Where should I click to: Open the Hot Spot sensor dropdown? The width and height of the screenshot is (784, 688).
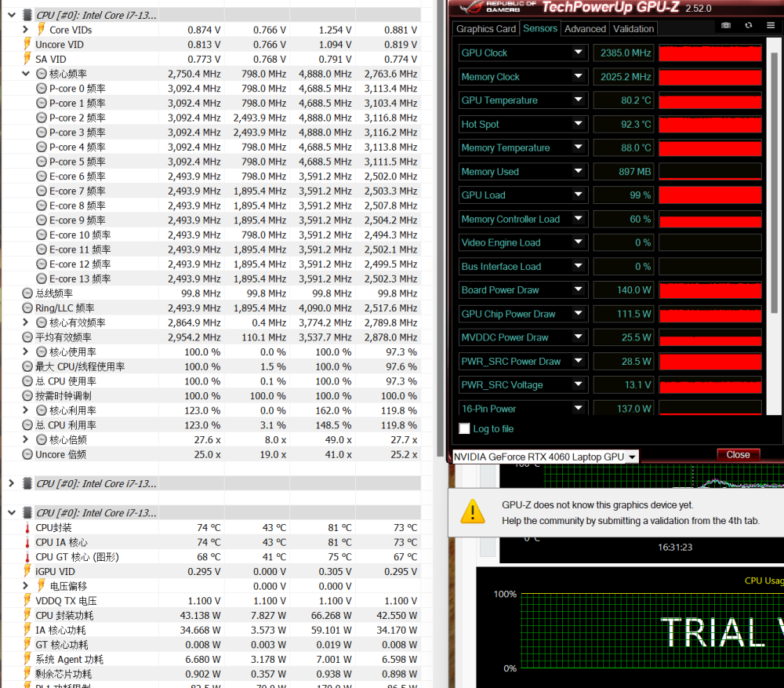578,124
